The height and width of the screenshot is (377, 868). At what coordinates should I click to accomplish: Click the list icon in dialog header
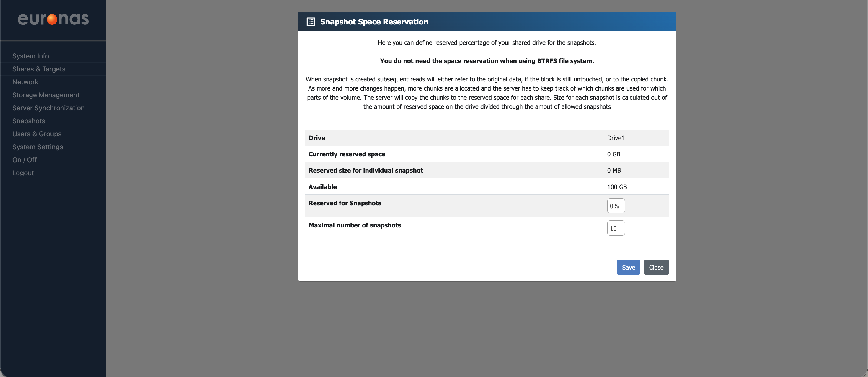pos(311,22)
